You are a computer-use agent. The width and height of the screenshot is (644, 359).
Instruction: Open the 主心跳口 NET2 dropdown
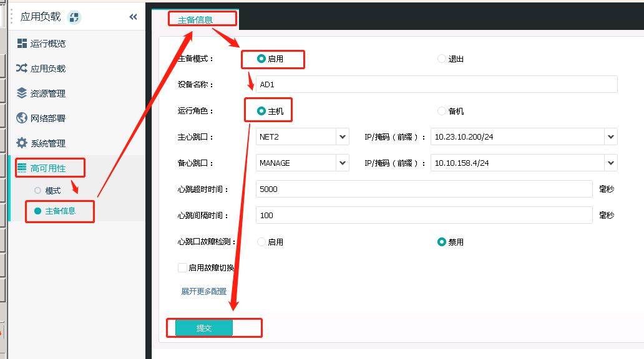(343, 136)
